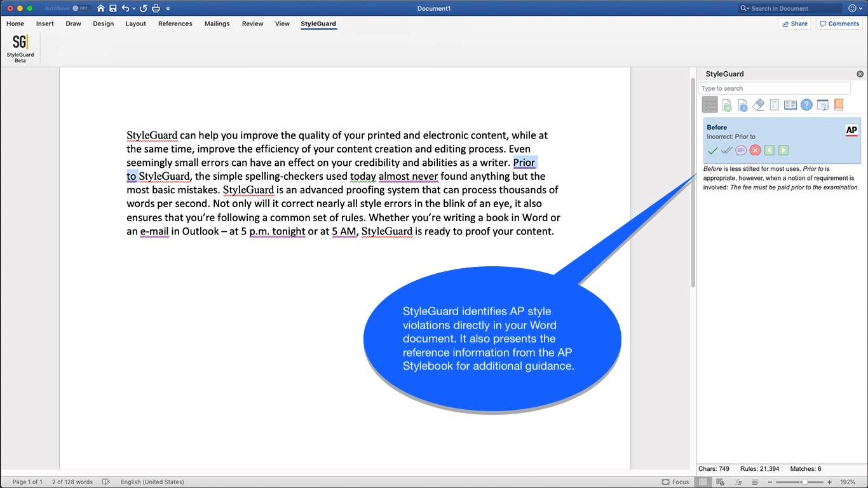Redo with the circular arrow icon
This screenshot has height=488, width=868.
tap(143, 8)
